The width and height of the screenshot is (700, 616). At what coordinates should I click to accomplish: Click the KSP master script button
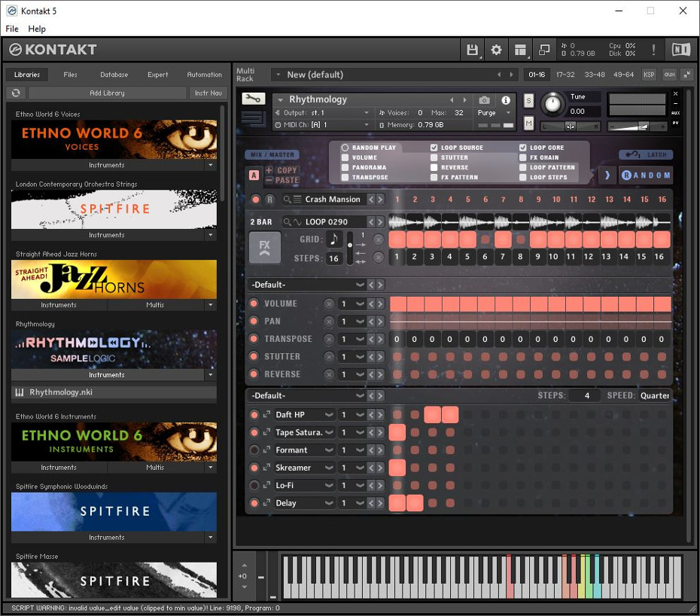pos(649,75)
